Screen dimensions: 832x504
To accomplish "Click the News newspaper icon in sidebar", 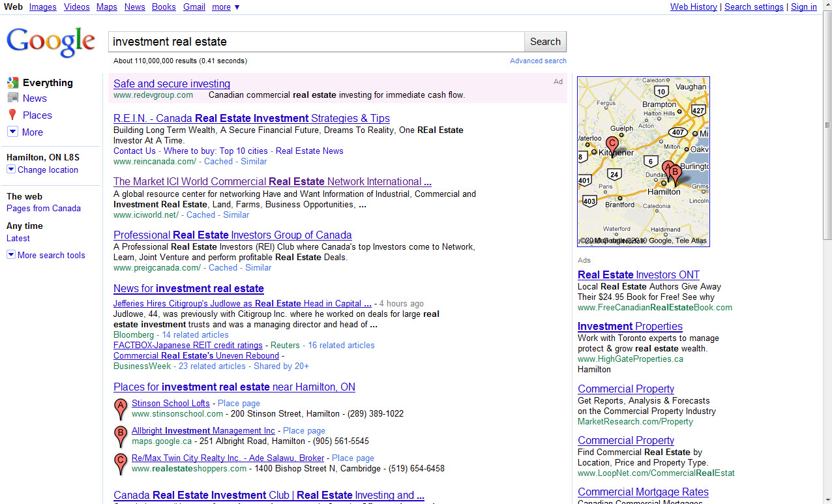I will [x=12, y=98].
